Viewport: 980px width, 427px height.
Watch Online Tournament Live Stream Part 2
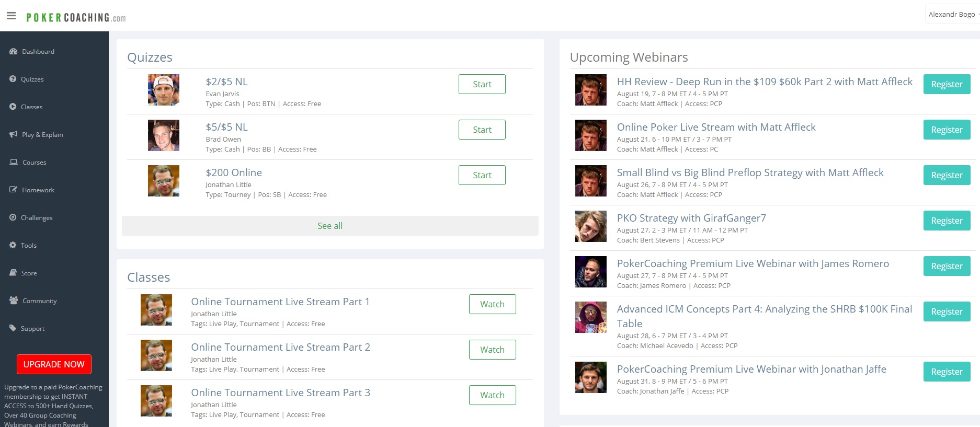pyautogui.click(x=493, y=350)
